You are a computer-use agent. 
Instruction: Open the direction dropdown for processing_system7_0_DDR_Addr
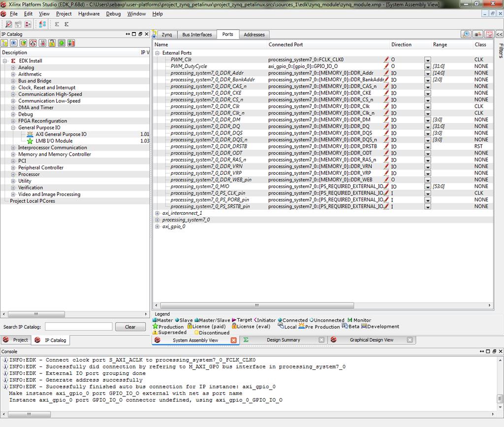tap(428, 73)
